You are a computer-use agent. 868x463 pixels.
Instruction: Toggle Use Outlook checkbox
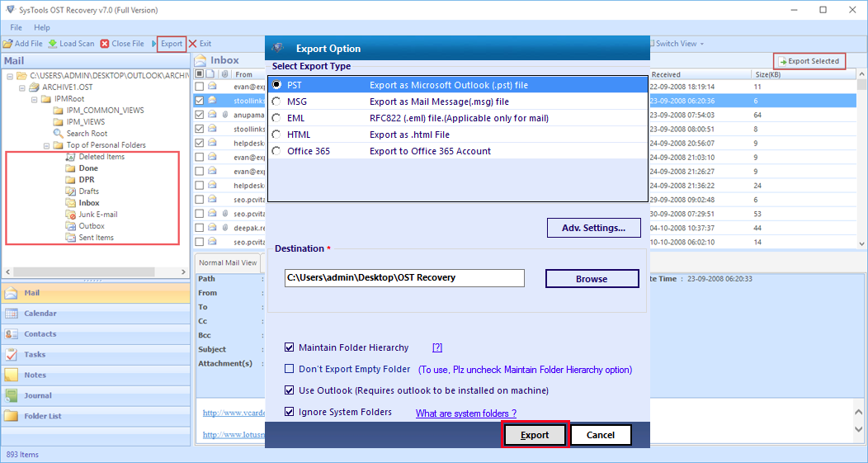point(289,390)
